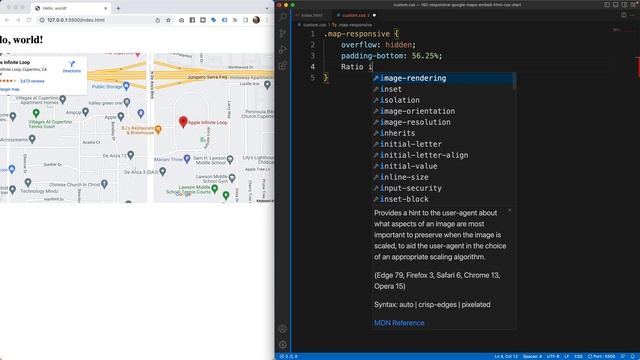Choose inline-size suggestion
640x360 pixels.
[443, 178]
